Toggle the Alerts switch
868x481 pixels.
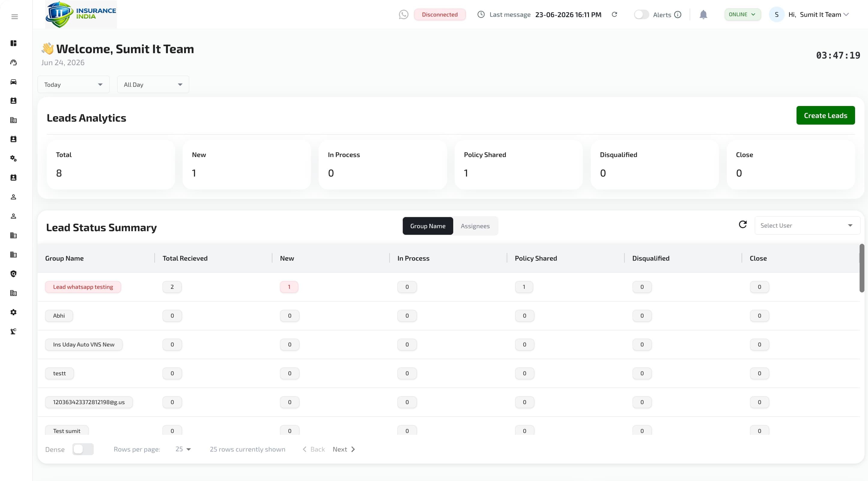(641, 14)
